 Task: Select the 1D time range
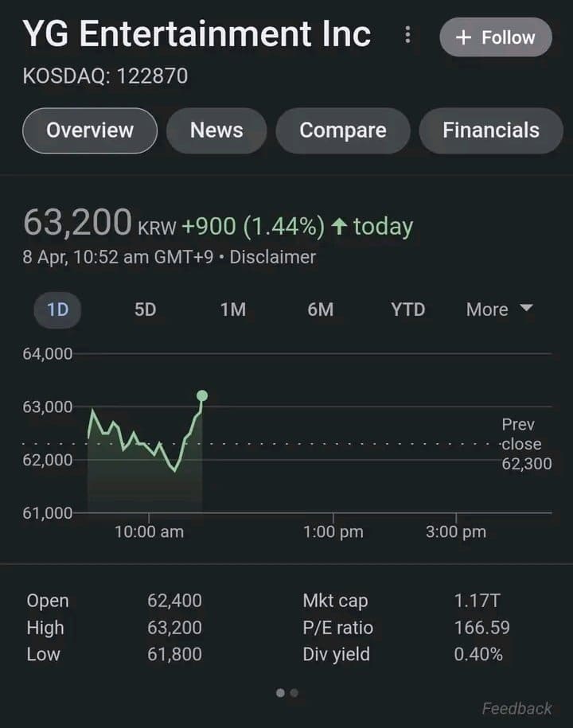[57, 309]
